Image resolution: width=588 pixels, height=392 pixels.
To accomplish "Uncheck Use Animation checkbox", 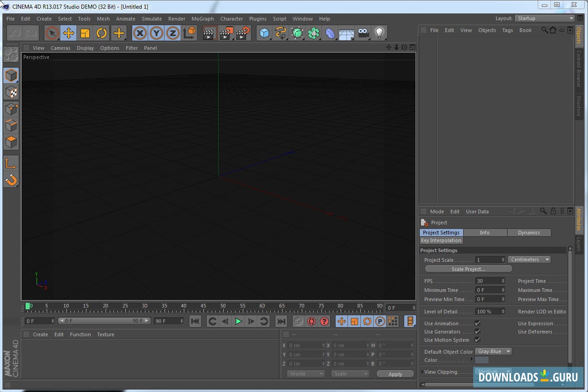I will click(x=477, y=323).
